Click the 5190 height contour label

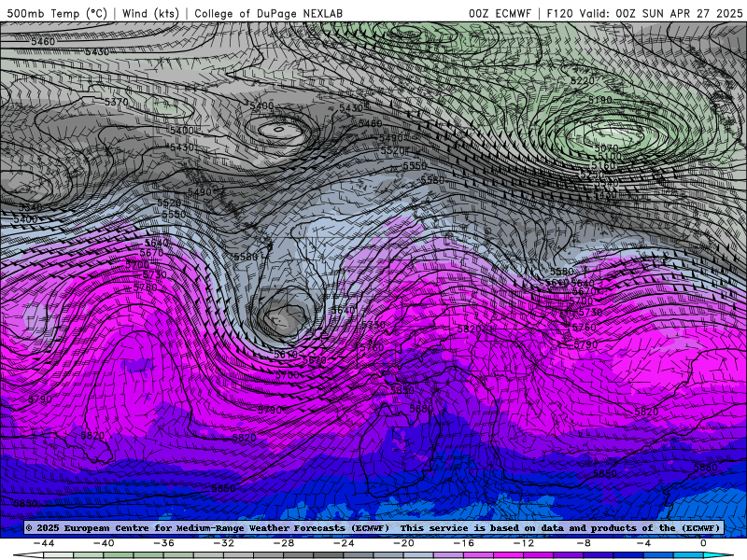[599, 100]
